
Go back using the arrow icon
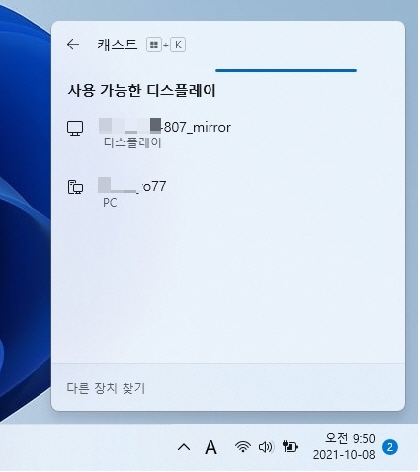tap(73, 44)
